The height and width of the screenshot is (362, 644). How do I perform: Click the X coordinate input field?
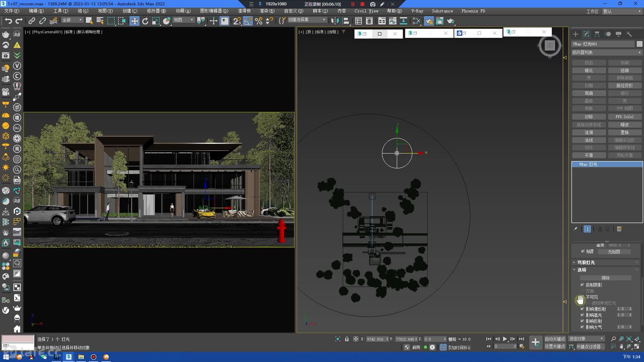point(375,339)
